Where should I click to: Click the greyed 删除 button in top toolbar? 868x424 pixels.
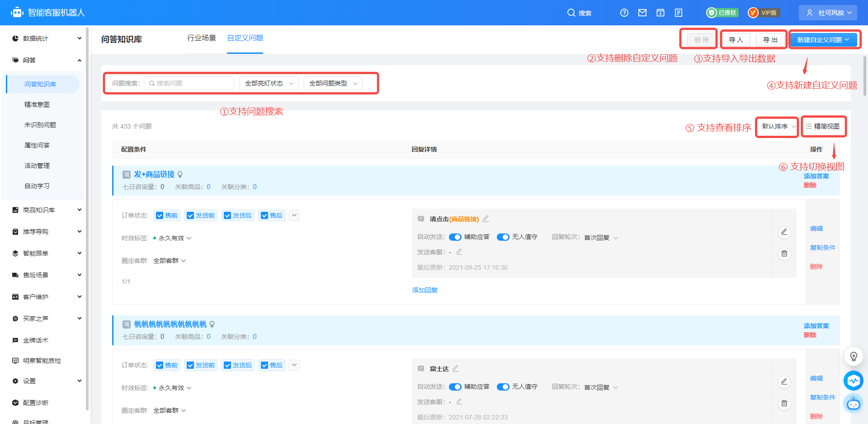702,40
